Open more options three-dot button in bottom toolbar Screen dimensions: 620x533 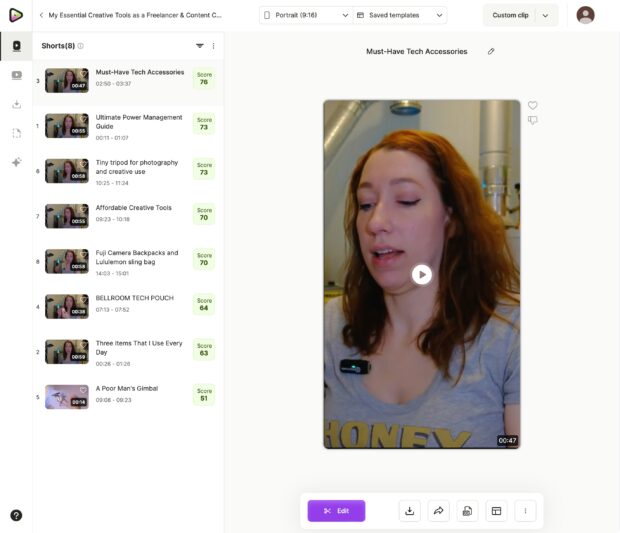tap(525, 511)
